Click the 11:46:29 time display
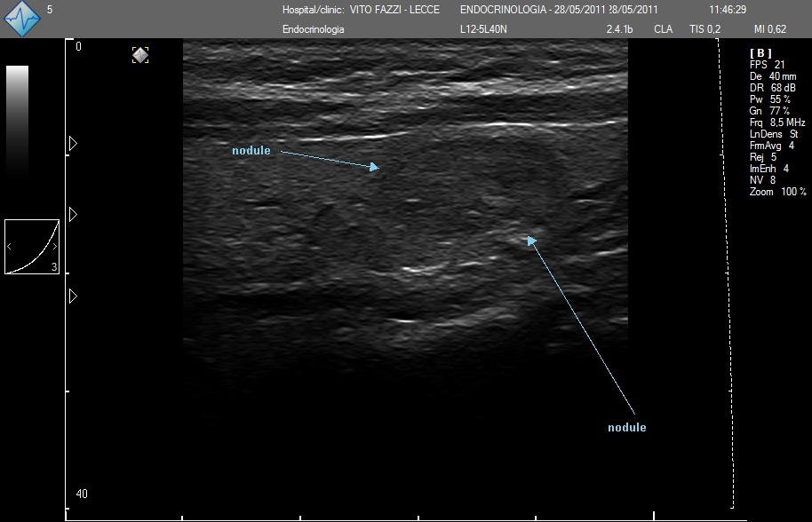The width and height of the screenshot is (812, 522). click(728, 10)
